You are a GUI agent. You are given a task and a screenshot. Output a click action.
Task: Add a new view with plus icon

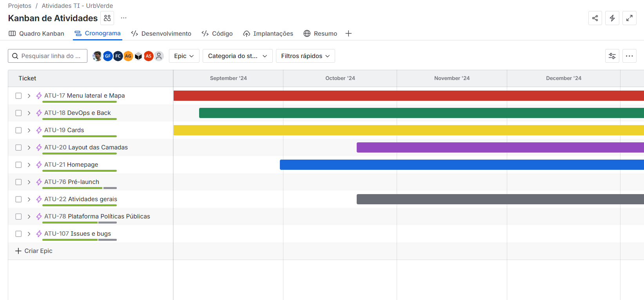[x=348, y=34]
